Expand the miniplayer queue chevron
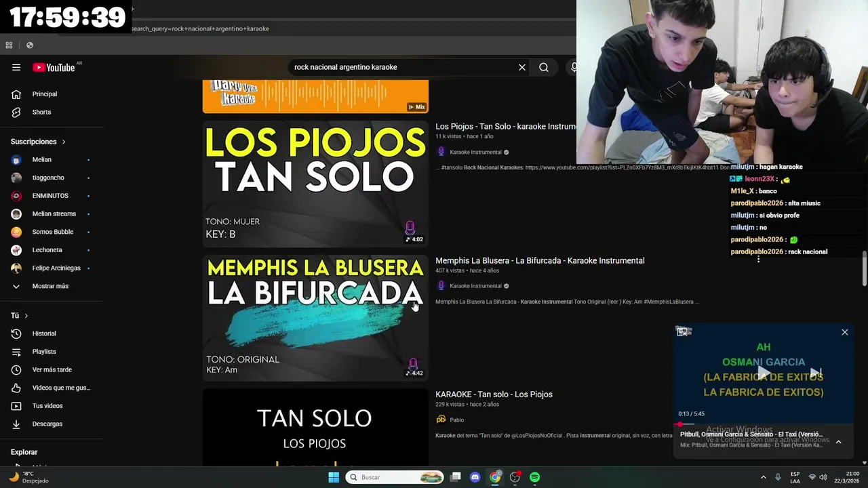Image resolution: width=868 pixels, height=488 pixels. click(838, 442)
